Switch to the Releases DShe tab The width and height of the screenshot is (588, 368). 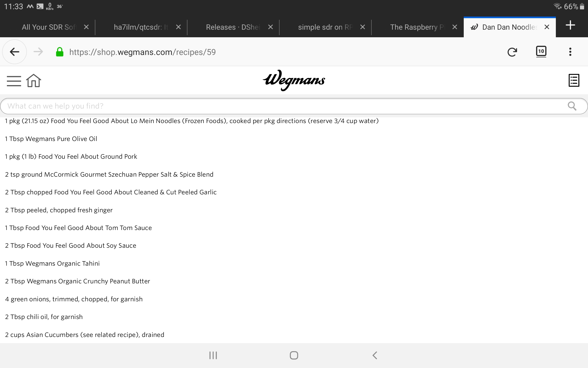(x=233, y=27)
